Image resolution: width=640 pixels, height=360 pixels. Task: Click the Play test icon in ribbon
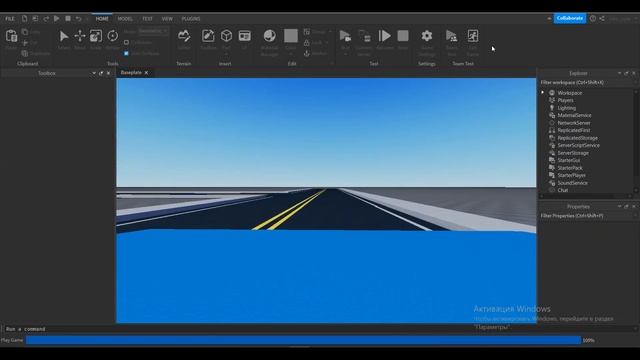345,36
